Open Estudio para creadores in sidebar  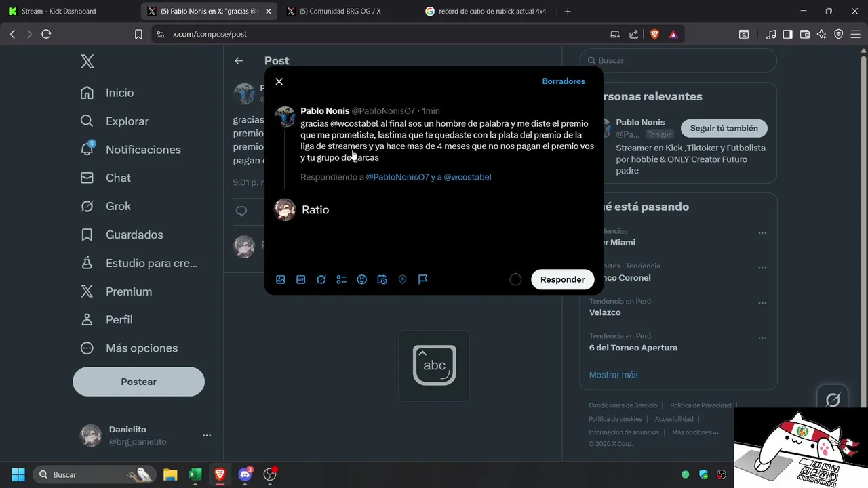[x=139, y=263]
